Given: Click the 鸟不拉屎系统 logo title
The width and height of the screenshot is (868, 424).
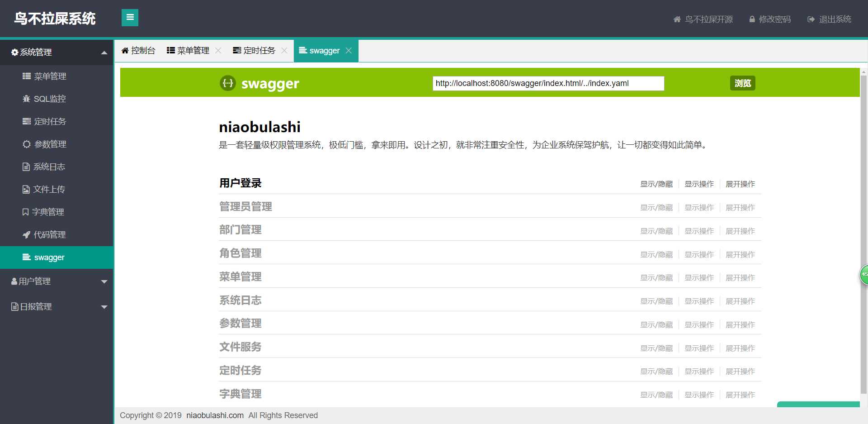Looking at the screenshot, I should (x=55, y=19).
